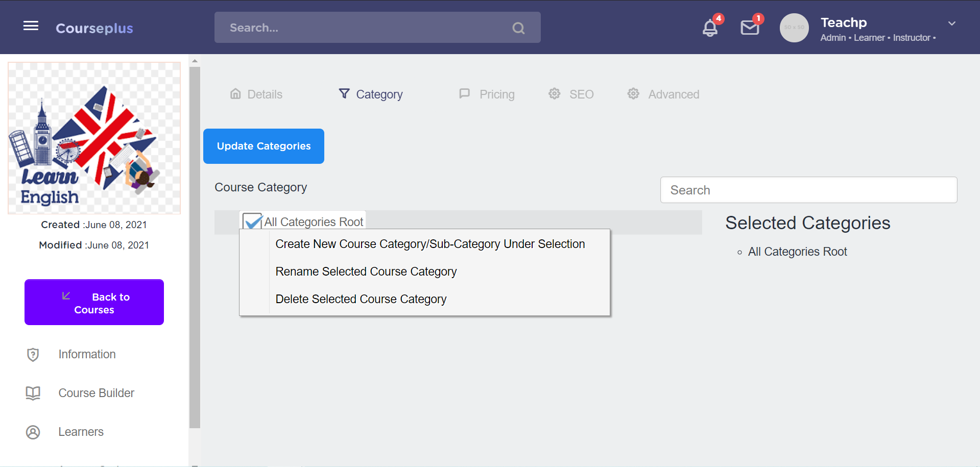This screenshot has width=980, height=467.
Task: Click the notifications bell icon
Action: [x=710, y=28]
